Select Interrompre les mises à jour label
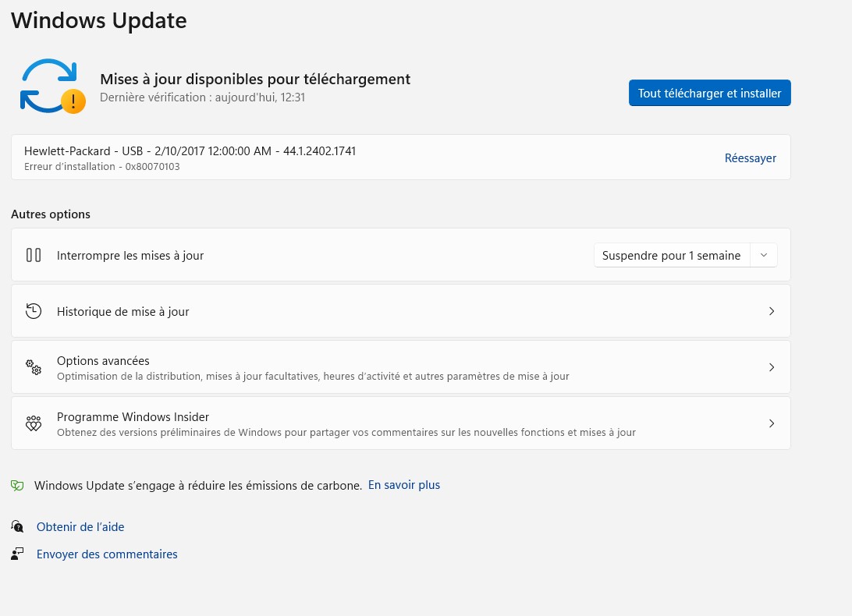Viewport: 852px width, 616px height. click(x=130, y=255)
